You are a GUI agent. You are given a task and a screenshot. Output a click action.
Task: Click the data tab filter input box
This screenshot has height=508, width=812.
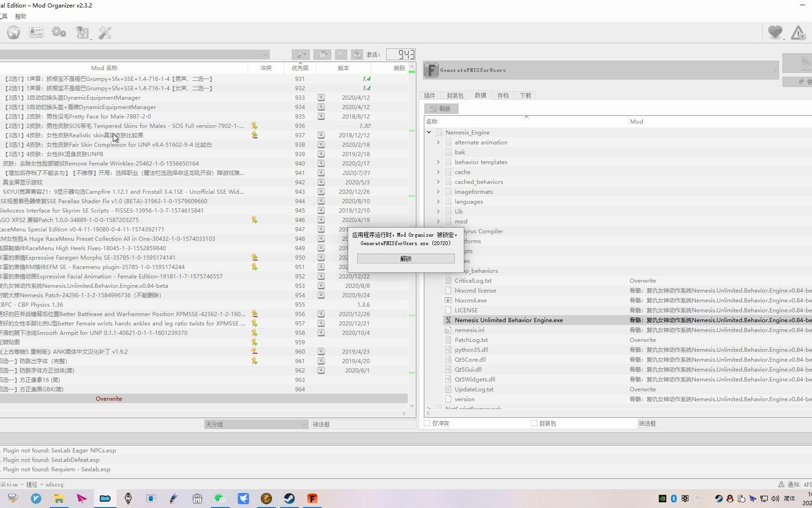point(724,423)
